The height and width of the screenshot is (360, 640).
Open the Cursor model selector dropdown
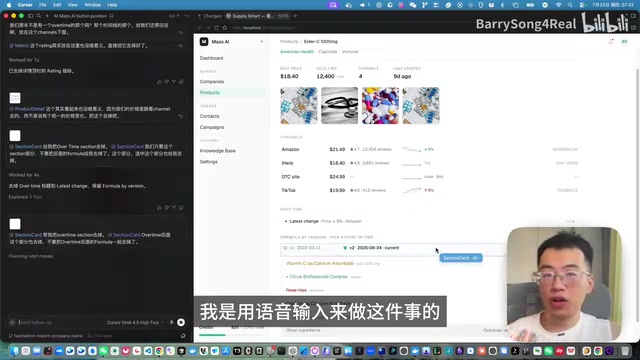tap(135, 322)
